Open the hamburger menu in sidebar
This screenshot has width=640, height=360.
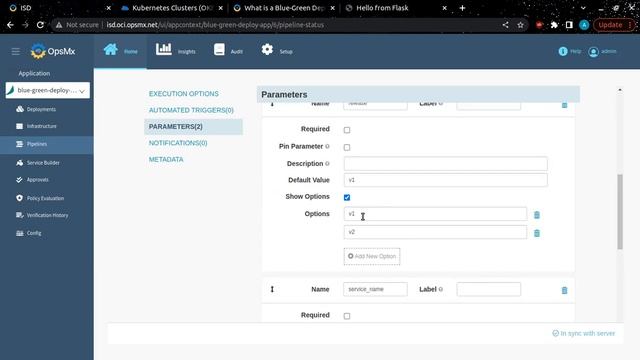pyautogui.click(x=16, y=51)
